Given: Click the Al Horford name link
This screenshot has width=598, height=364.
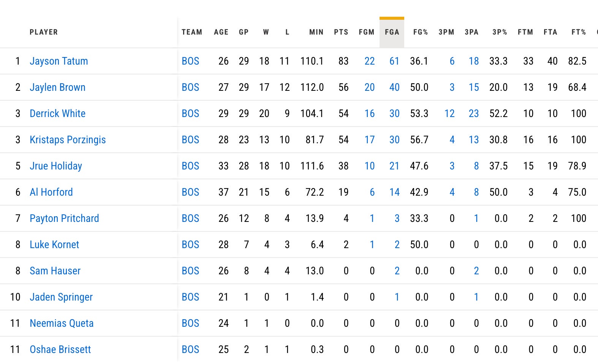Looking at the screenshot, I should [x=51, y=192].
